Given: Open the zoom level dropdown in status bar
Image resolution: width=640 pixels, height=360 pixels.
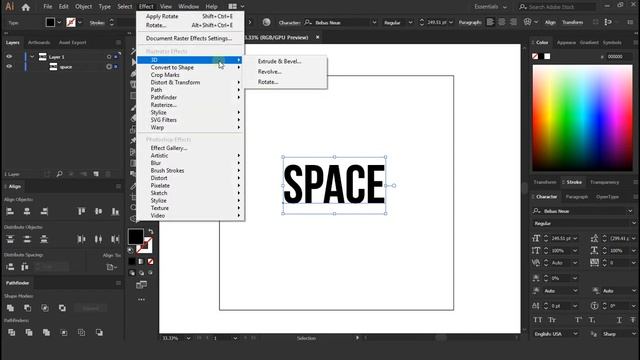Looking at the screenshot, I should 188,338.
